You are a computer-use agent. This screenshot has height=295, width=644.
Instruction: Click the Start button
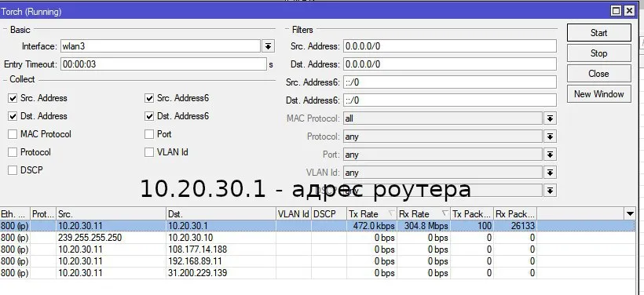click(598, 33)
